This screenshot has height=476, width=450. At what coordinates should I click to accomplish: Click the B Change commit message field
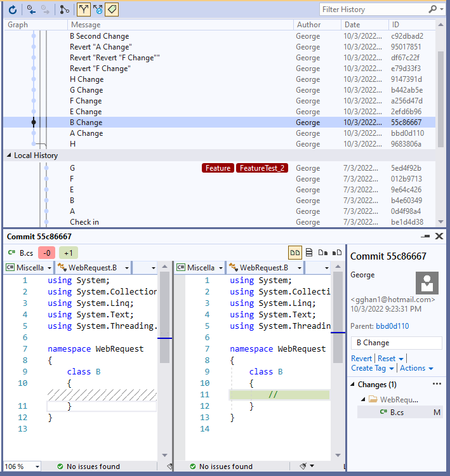coord(396,343)
